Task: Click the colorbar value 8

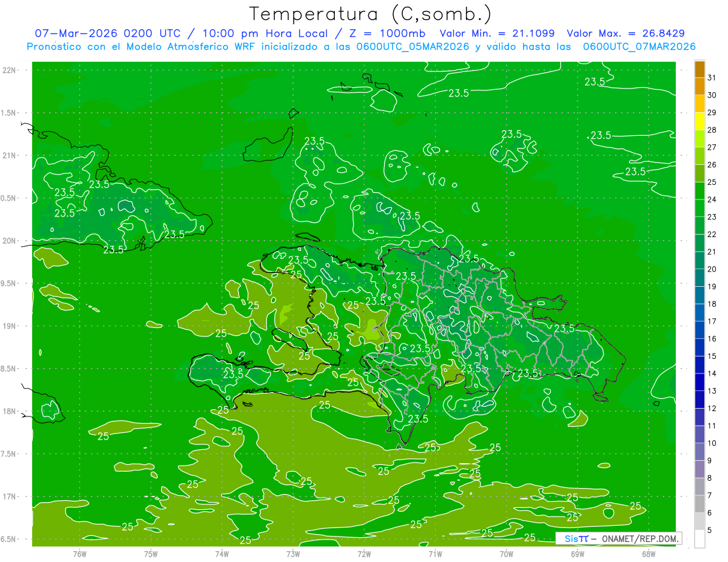Action: click(710, 478)
